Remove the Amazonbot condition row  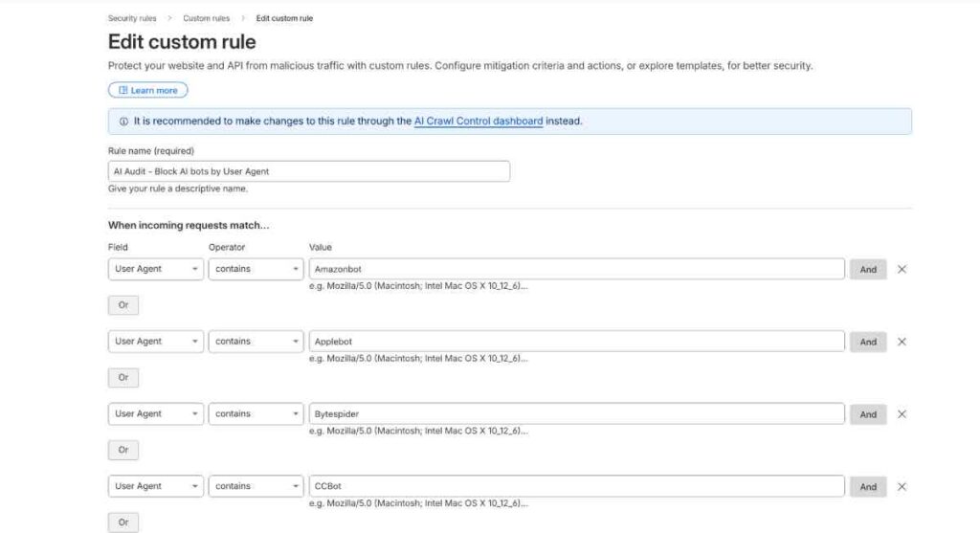point(902,269)
